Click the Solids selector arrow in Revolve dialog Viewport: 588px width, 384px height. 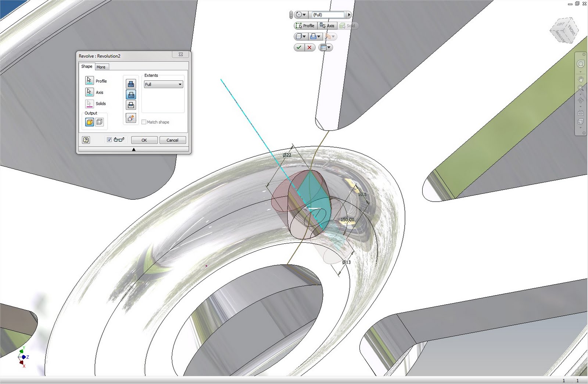coord(89,104)
